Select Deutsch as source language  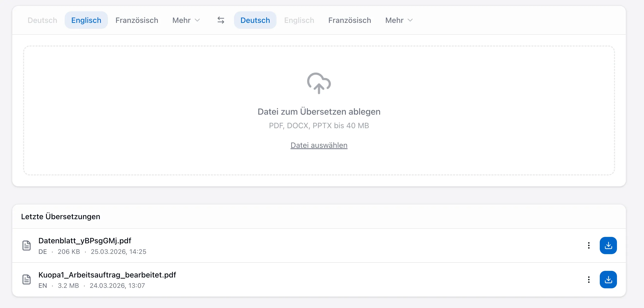[42, 20]
